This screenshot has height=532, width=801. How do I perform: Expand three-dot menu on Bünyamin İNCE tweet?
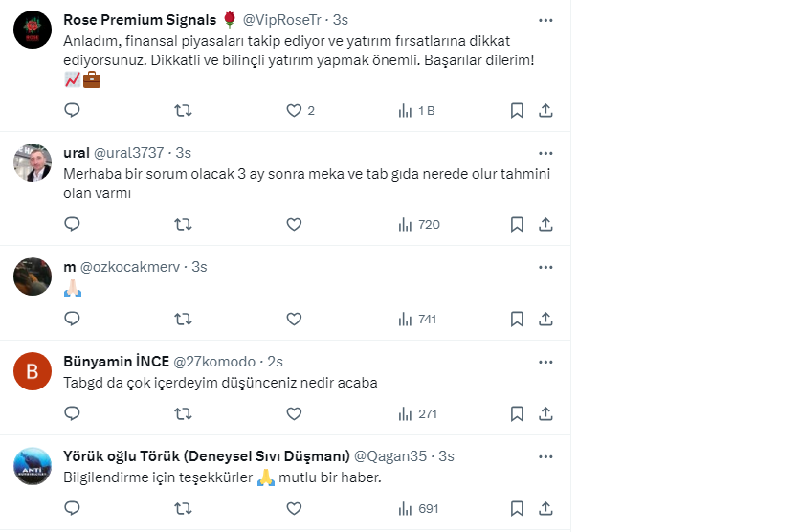click(545, 362)
